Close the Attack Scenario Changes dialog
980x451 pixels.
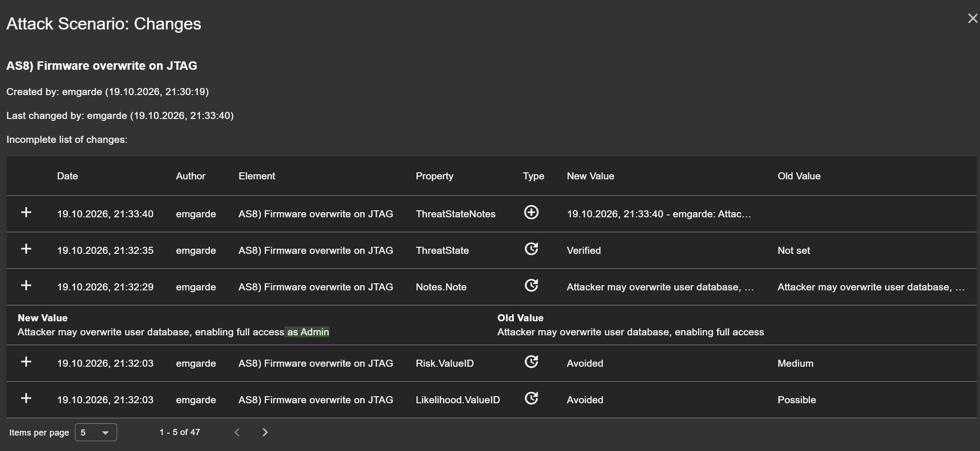pos(973,18)
